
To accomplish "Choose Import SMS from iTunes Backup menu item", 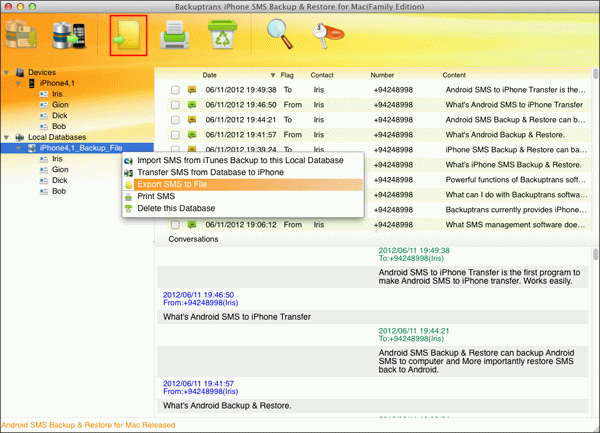I will [243, 161].
